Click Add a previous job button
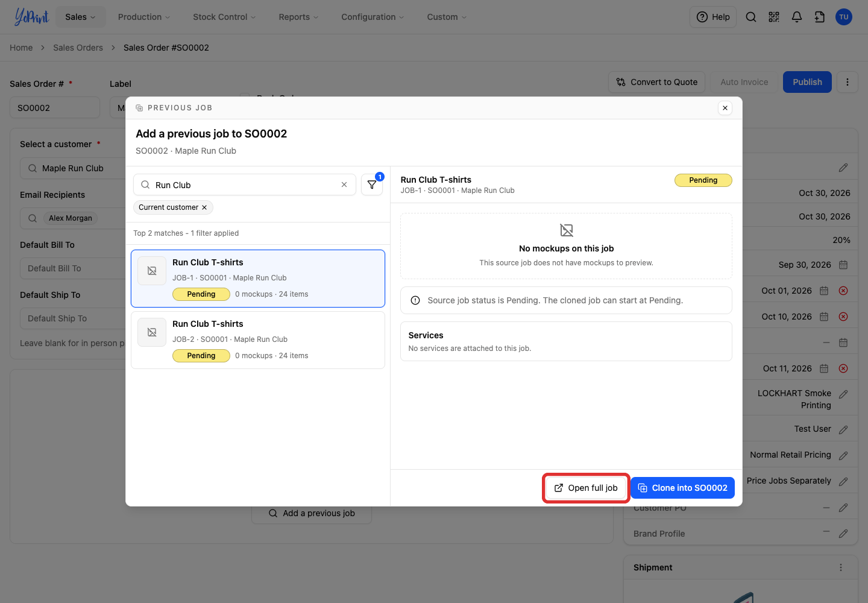This screenshot has height=603, width=868. click(312, 513)
